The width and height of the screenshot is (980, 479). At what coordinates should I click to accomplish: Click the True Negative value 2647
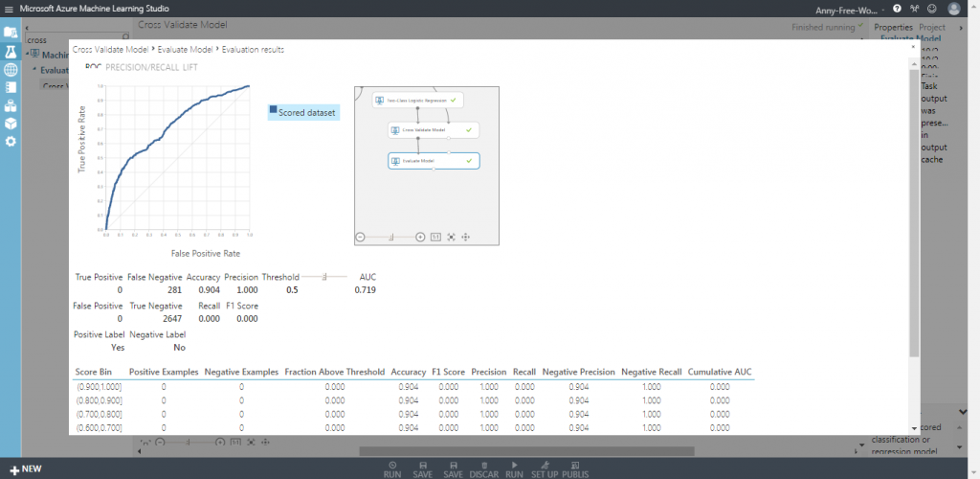(171, 319)
